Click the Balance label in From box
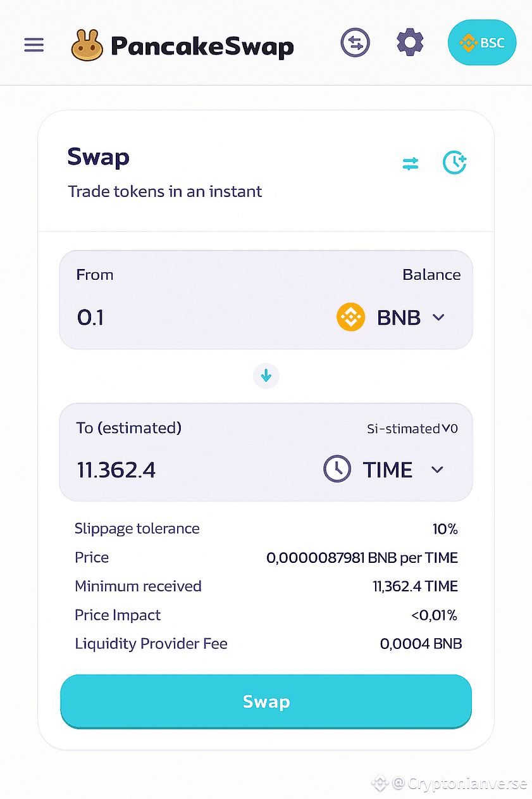 click(x=431, y=275)
